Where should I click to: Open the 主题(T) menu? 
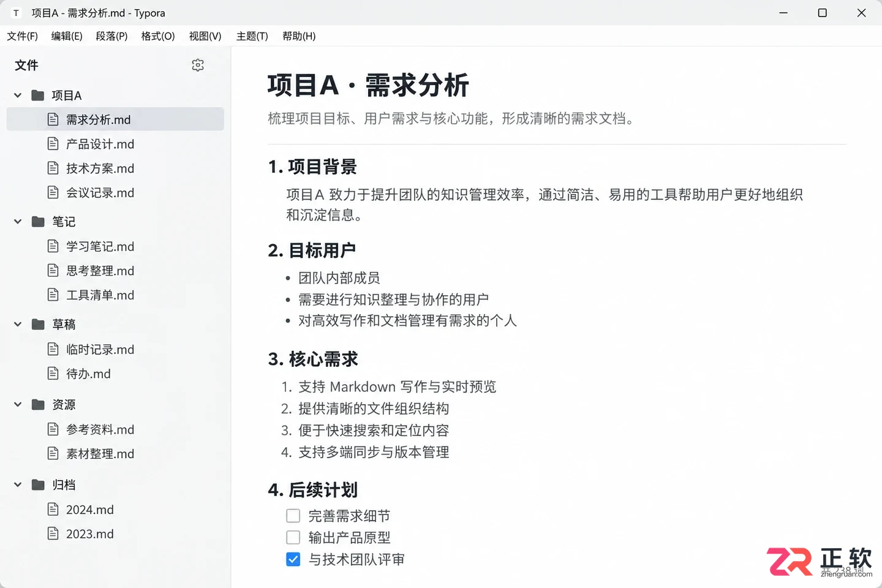pos(252,36)
